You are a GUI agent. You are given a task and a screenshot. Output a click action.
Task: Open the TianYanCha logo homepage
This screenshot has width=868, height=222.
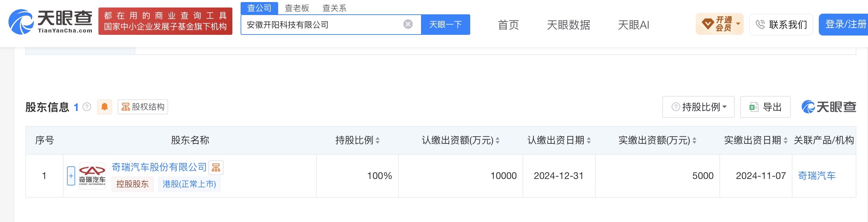(x=51, y=22)
